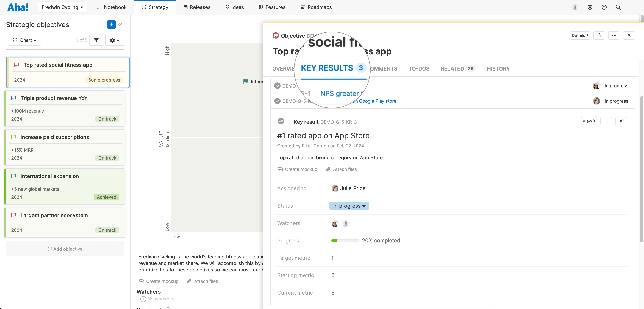Screen dimensions: 644x309
Task: Open key result more options menu
Action: click(x=606, y=121)
